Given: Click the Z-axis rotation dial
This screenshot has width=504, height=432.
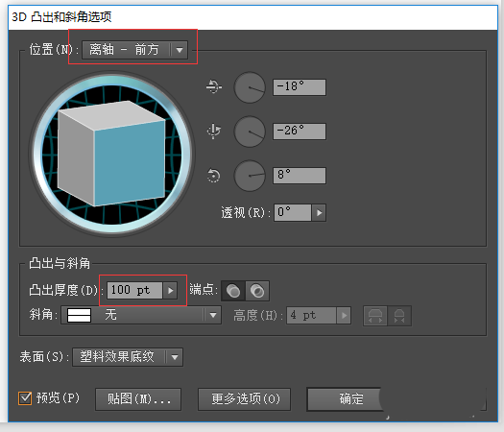Looking at the screenshot, I should pos(250,176).
